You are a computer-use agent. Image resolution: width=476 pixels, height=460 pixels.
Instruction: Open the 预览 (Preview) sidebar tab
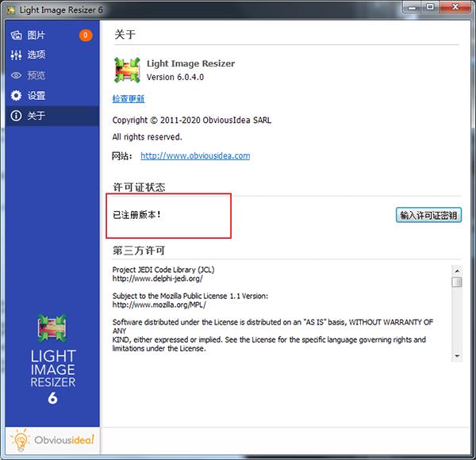tap(52, 75)
